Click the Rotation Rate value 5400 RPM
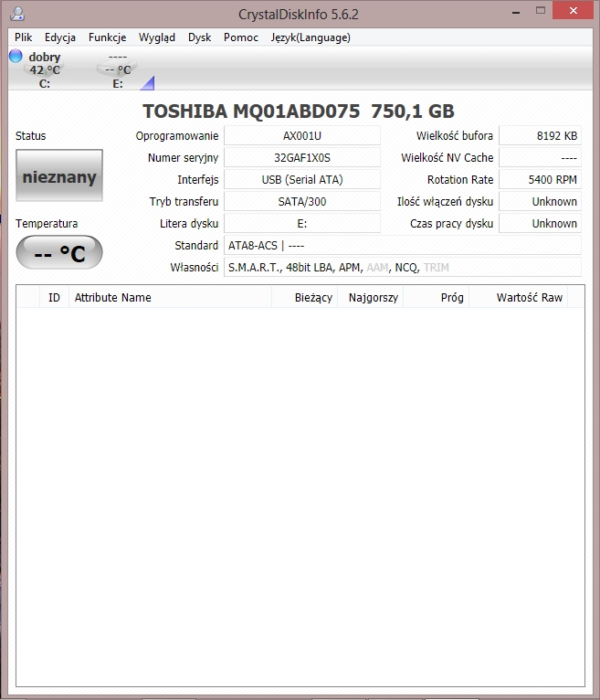The width and height of the screenshot is (600, 700). [540, 179]
